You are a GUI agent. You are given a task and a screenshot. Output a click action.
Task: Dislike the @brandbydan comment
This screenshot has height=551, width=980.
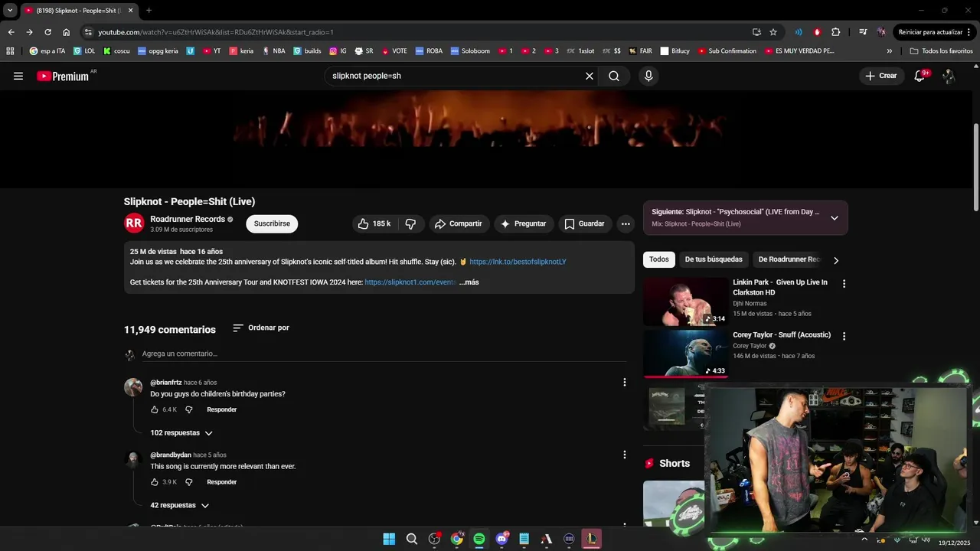click(188, 482)
